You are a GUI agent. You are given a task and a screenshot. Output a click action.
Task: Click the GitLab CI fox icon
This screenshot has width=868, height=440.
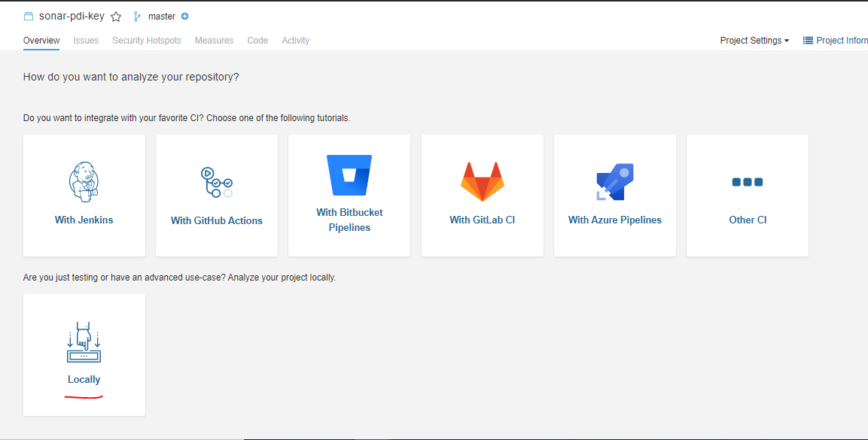(x=481, y=180)
